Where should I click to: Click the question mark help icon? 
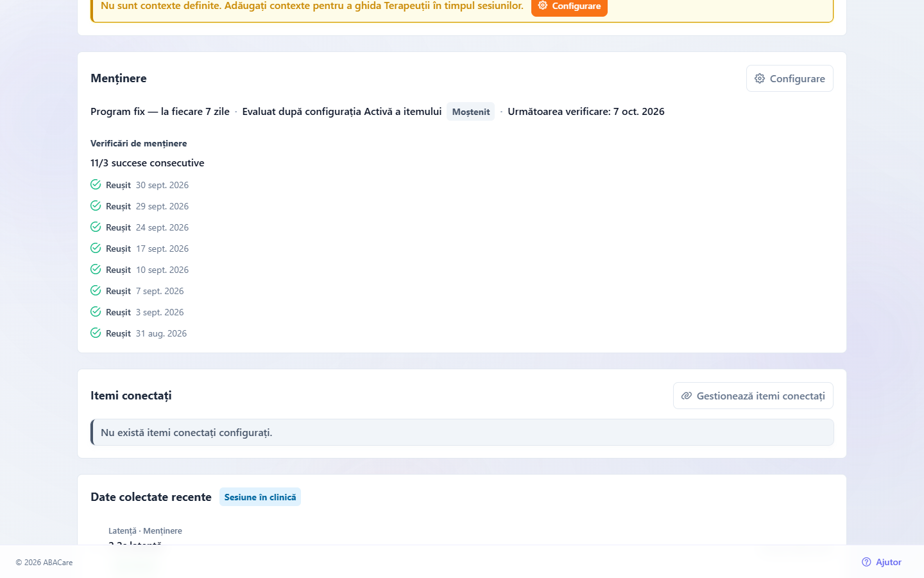pyautogui.click(x=866, y=562)
